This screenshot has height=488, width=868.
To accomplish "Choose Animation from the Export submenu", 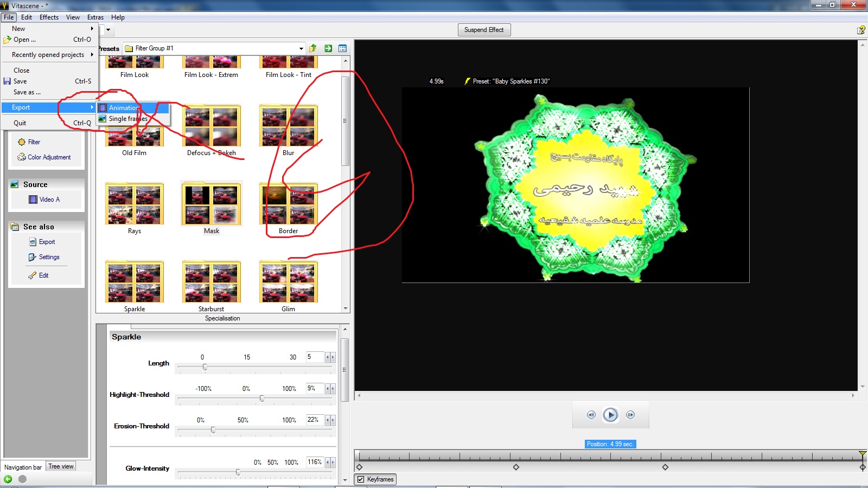I will 133,108.
